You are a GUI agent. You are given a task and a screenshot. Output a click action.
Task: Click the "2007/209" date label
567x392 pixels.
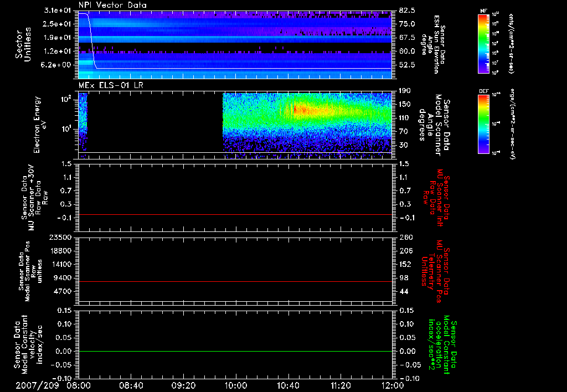[37, 385]
